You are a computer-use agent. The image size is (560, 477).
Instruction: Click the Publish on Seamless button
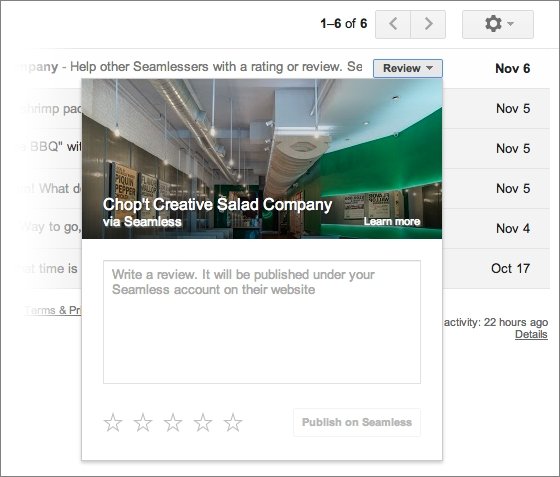pos(357,422)
